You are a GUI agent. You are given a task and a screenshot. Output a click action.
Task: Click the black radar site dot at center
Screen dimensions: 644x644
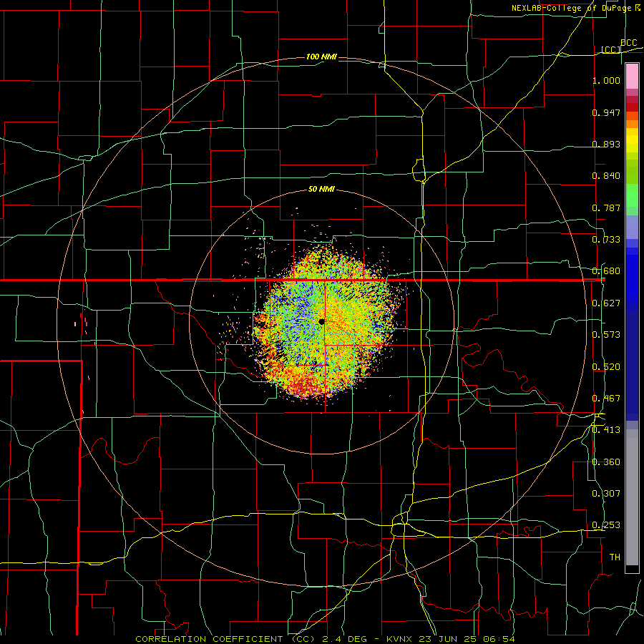click(321, 321)
